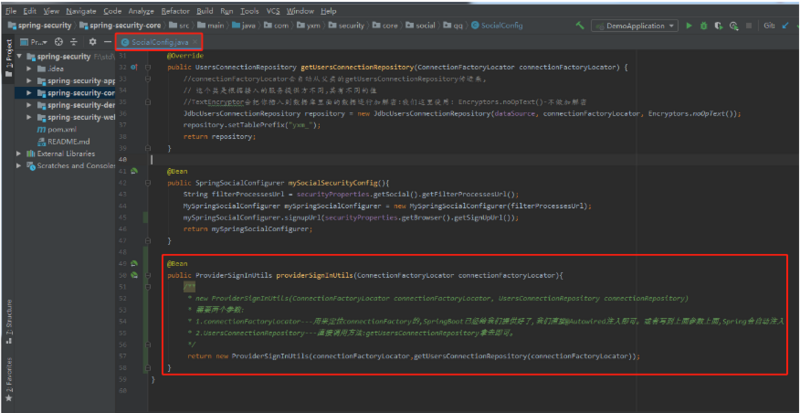Screen dimensions: 800x413
Task: Start debugging with the bug icon
Action: coord(703,23)
